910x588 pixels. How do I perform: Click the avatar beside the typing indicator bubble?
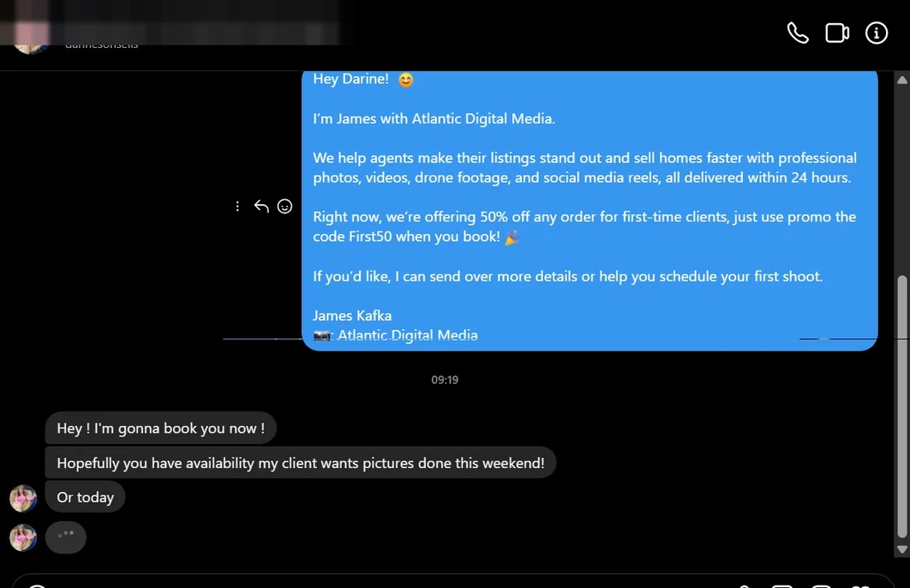[23, 538]
